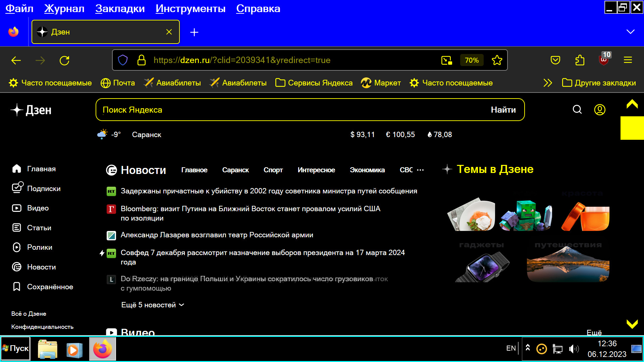Open the Конфиденциальность link
The image size is (644, 362).
pyautogui.click(x=42, y=327)
